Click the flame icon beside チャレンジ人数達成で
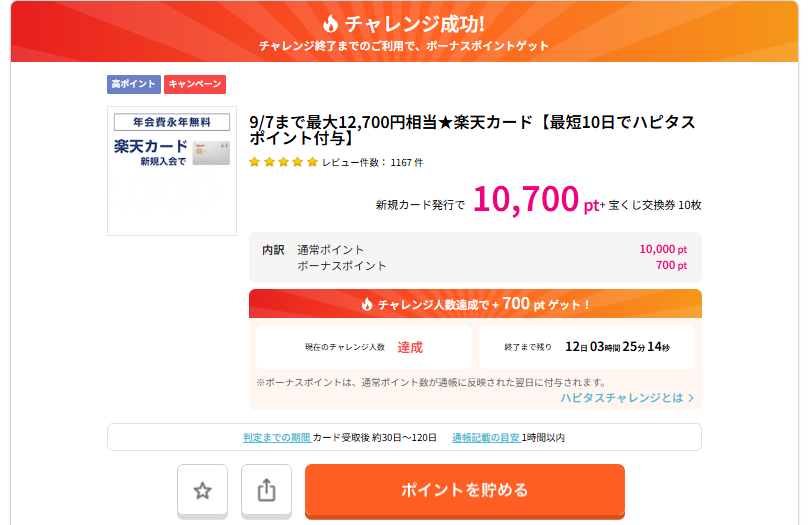 367,304
